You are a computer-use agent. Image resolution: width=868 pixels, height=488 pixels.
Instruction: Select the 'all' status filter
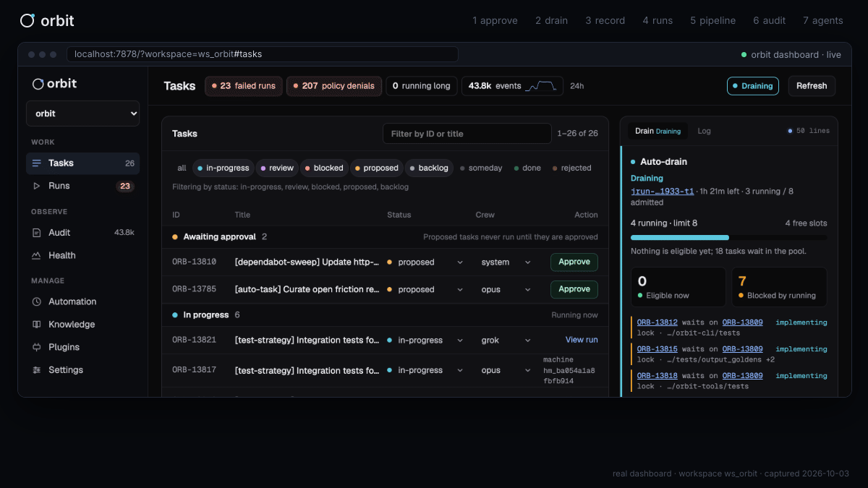click(x=182, y=168)
